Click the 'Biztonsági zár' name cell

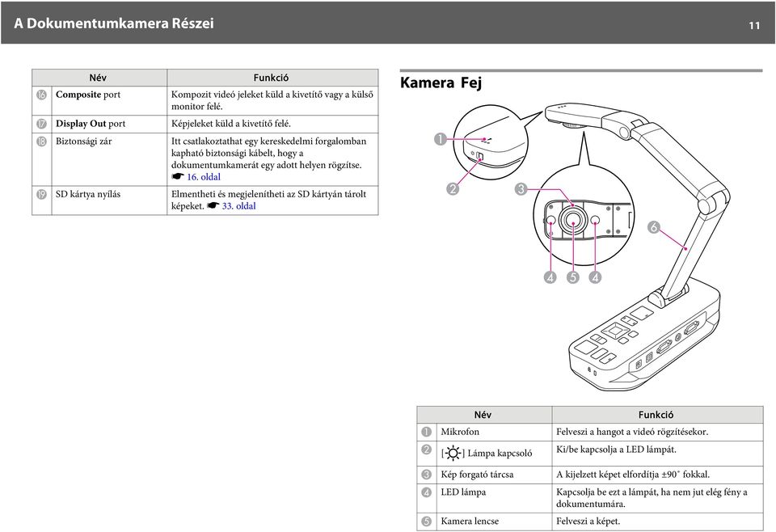click(x=109, y=159)
